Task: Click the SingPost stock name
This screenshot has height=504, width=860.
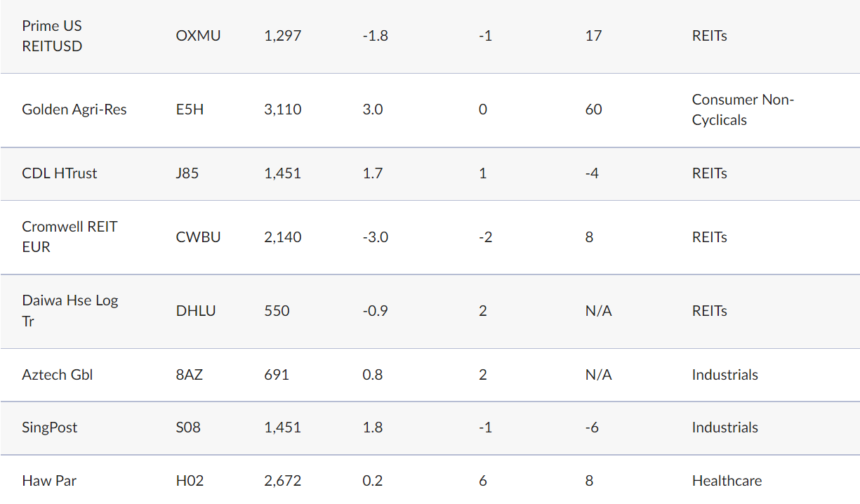Action: (50, 427)
